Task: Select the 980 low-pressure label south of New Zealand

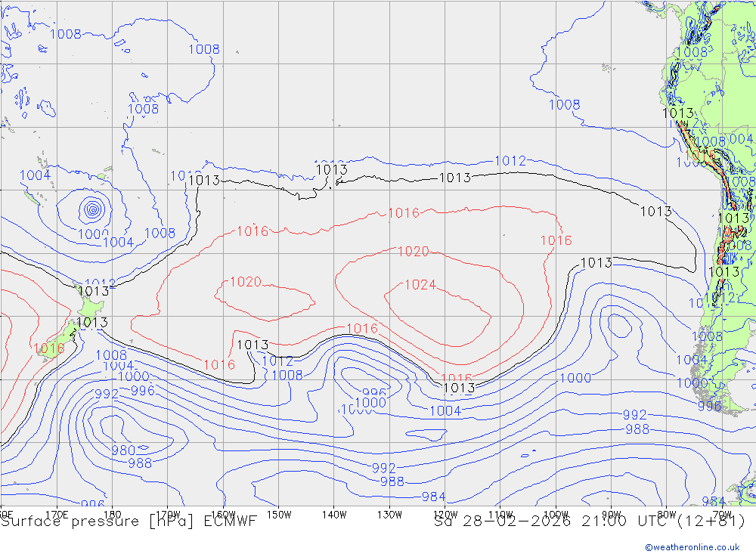Action: (x=123, y=450)
